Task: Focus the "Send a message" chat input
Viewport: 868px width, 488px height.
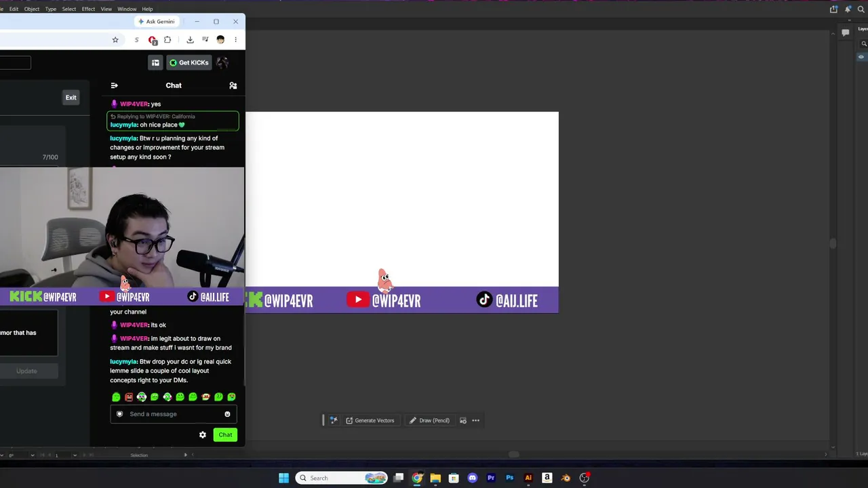Action: tap(174, 414)
